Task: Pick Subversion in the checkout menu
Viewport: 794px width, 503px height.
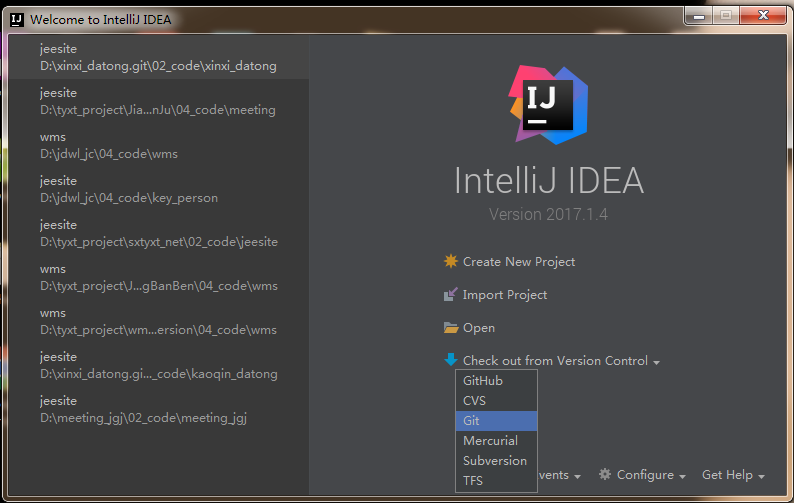Action: pos(496,460)
